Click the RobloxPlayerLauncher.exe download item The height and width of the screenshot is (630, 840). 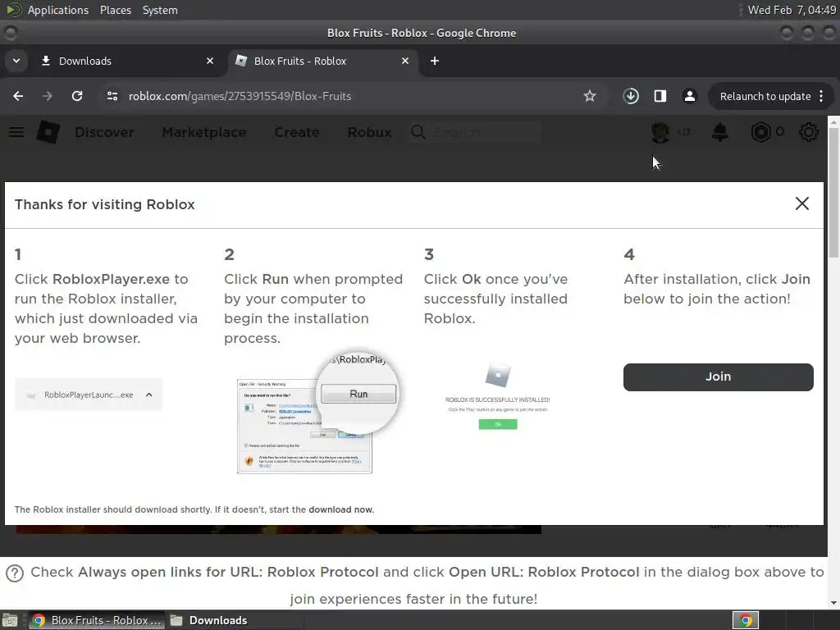tap(89, 395)
